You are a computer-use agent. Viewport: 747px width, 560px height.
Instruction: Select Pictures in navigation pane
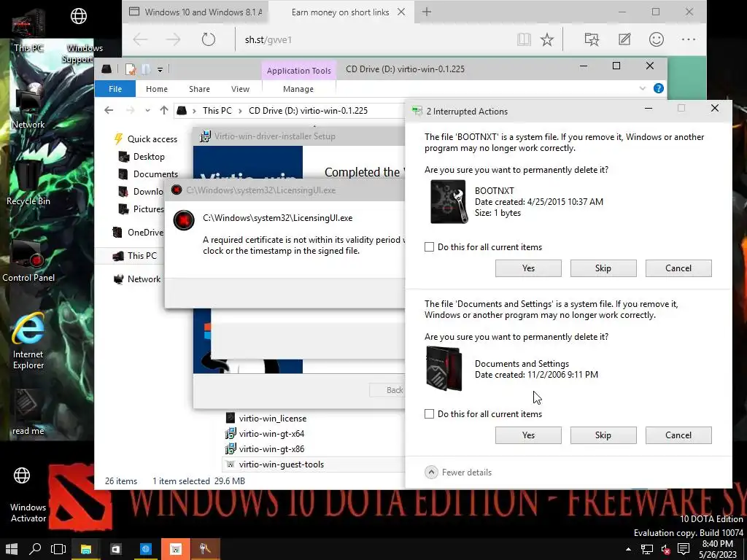pyautogui.click(x=141, y=209)
